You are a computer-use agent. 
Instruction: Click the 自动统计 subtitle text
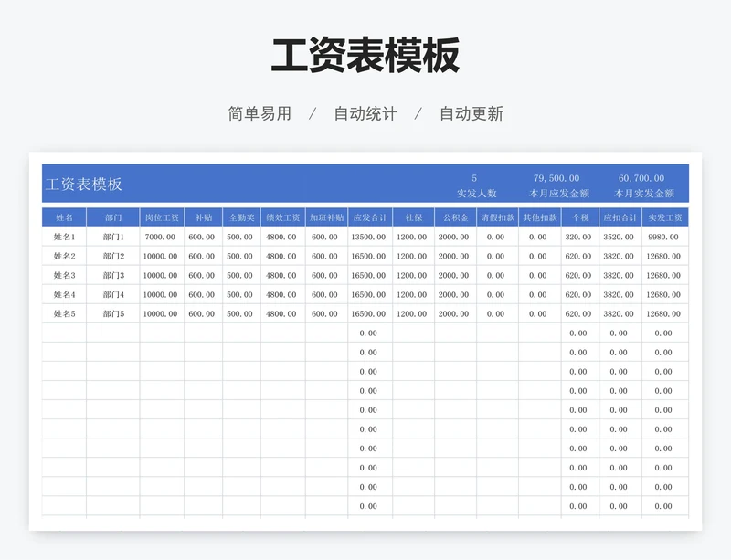[365, 114]
